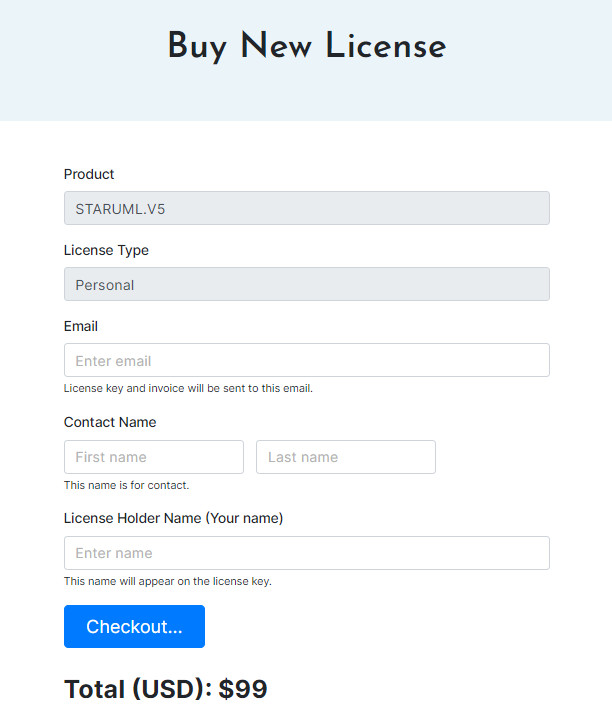612x721 pixels.
Task: Click the gap between First and Last name fields
Action: pyautogui.click(x=250, y=457)
